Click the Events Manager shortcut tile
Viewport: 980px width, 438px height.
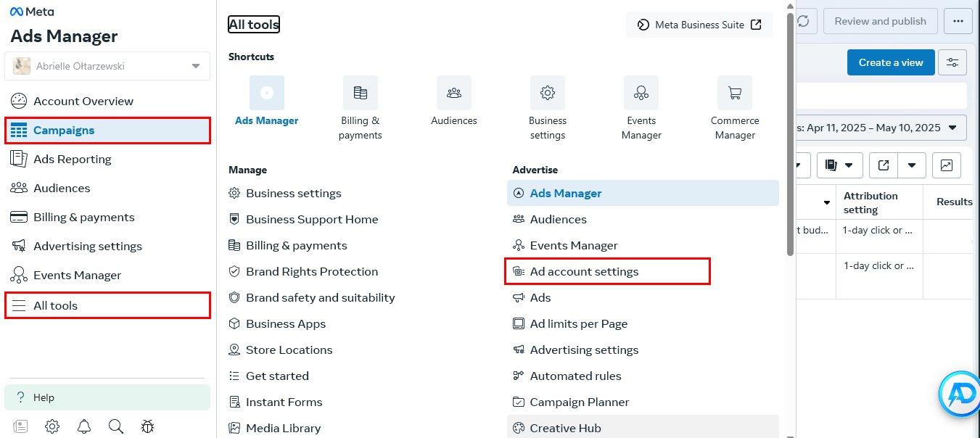pos(641,109)
